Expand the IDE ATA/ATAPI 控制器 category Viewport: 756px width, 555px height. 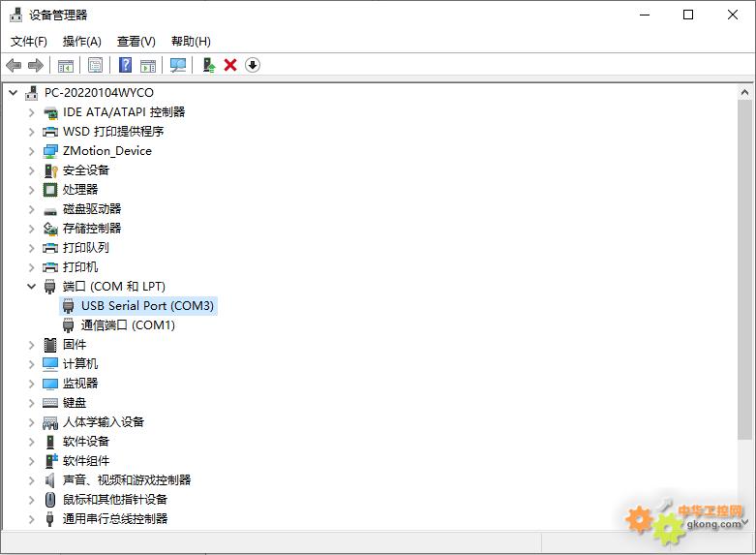click(31, 112)
